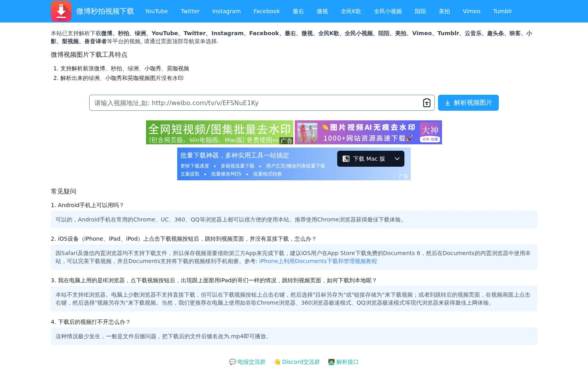
Task: Click the 批量格式转换 text in the ad
Action: click(268, 174)
